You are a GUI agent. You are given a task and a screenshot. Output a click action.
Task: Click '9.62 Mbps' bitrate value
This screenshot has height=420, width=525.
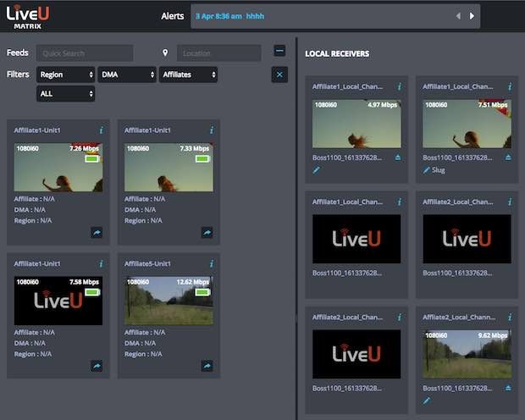[493, 335]
